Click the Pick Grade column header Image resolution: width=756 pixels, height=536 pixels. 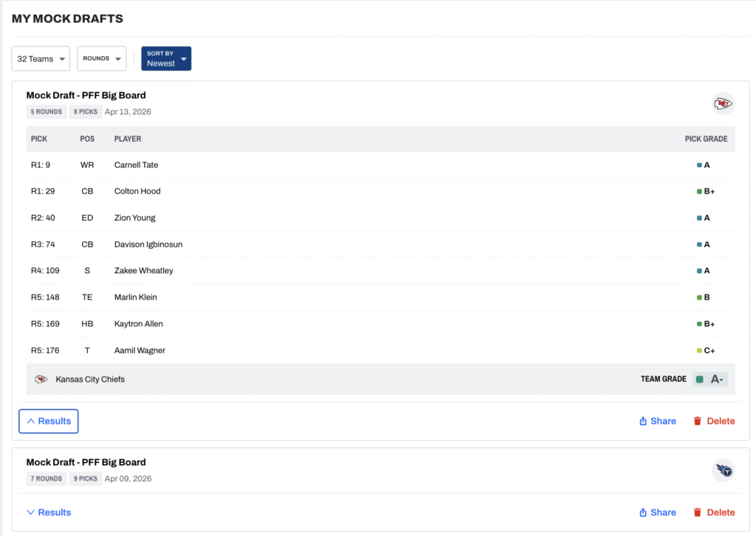click(706, 139)
